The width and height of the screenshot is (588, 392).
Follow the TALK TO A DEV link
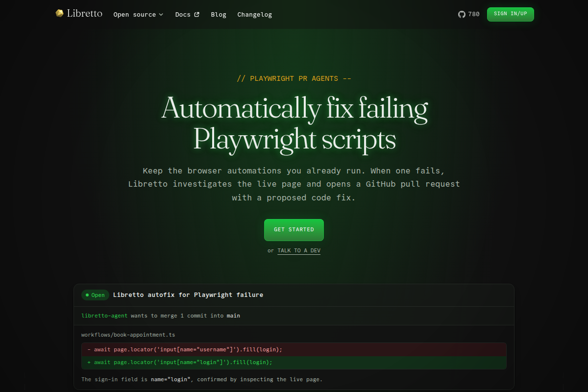(x=299, y=250)
